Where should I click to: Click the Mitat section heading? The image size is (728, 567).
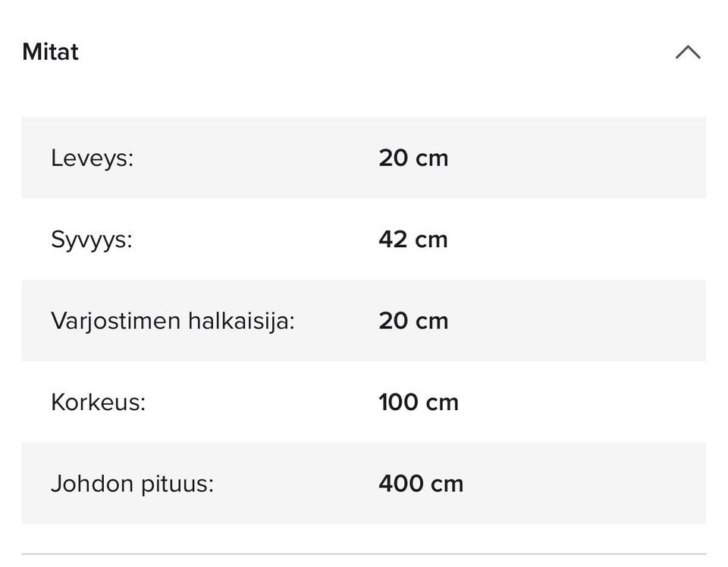click(50, 52)
